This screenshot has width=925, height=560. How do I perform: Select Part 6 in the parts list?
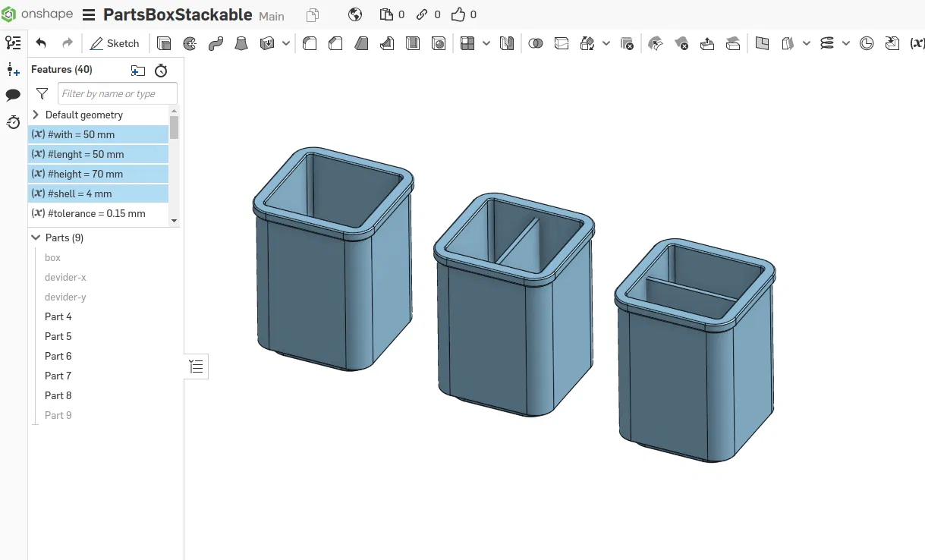point(58,356)
